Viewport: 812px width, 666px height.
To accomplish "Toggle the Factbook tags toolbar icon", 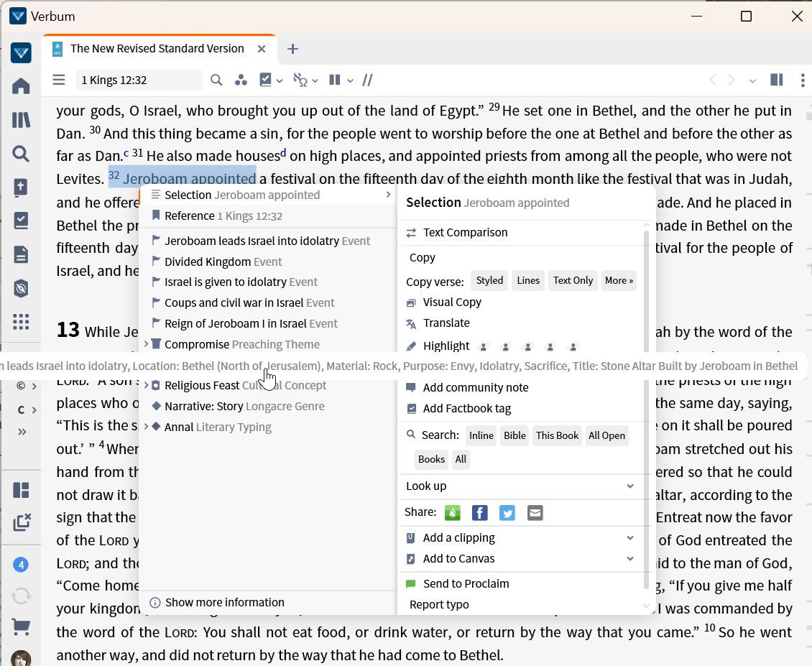I will coord(265,80).
